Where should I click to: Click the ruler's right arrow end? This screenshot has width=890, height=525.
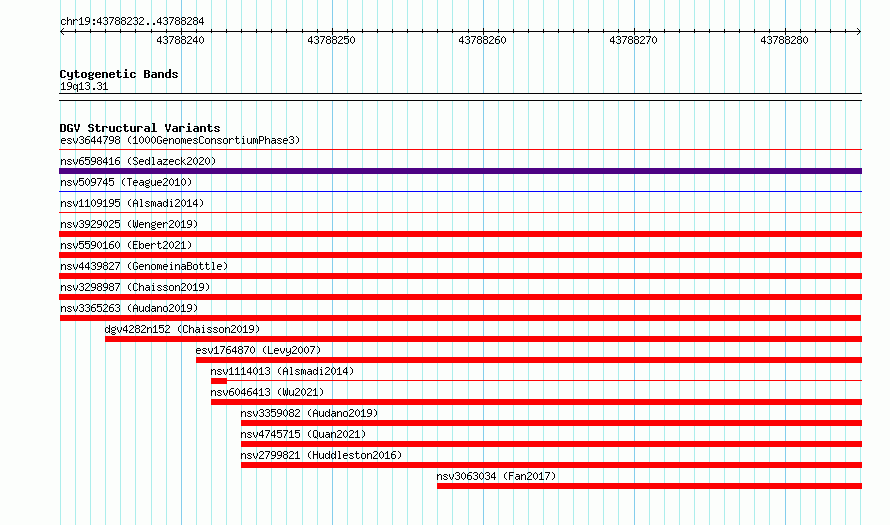pos(859,32)
